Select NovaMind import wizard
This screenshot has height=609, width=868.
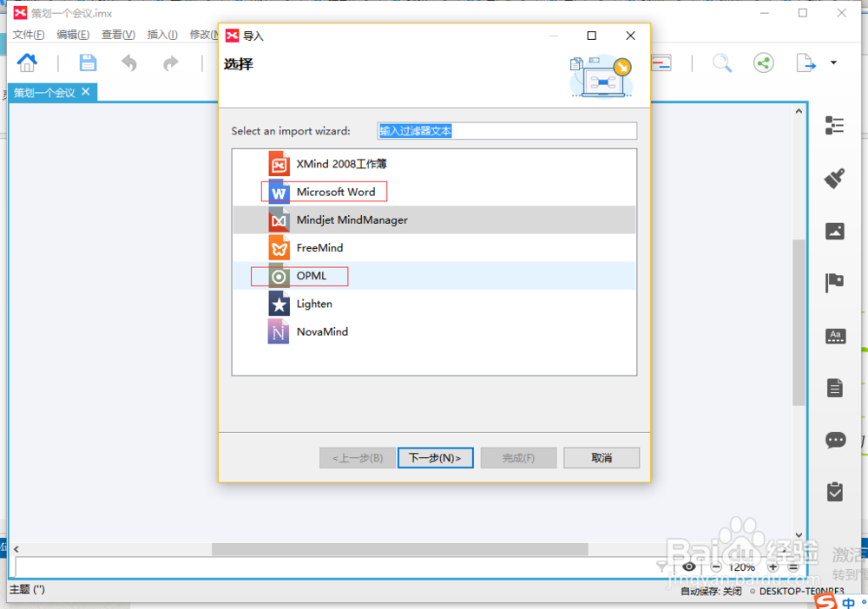[434, 332]
